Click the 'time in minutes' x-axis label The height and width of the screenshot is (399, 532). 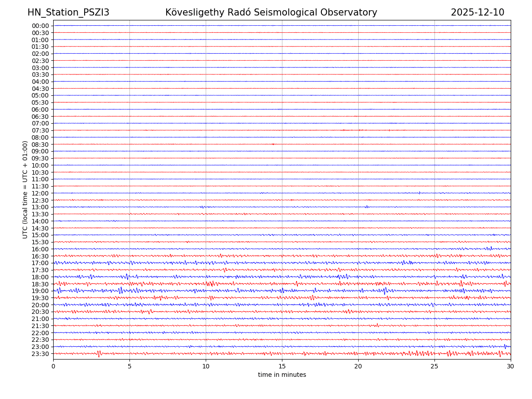click(x=282, y=375)
